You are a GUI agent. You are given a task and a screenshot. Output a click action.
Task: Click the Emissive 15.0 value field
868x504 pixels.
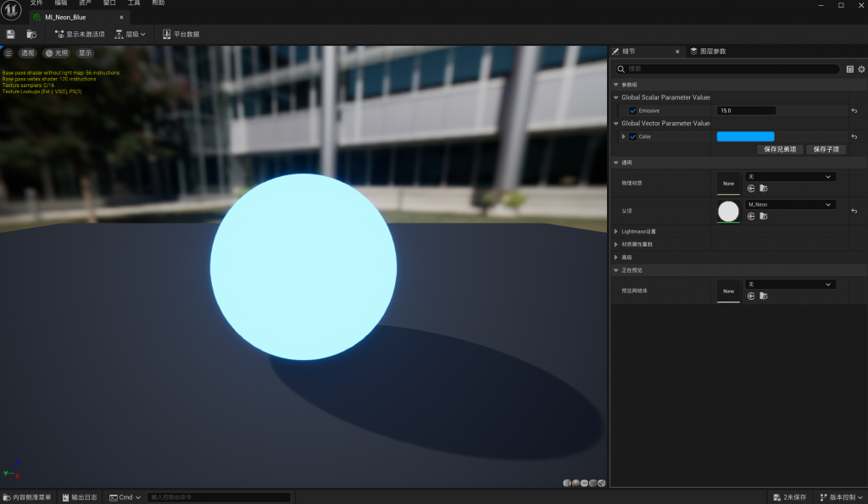[x=746, y=111]
